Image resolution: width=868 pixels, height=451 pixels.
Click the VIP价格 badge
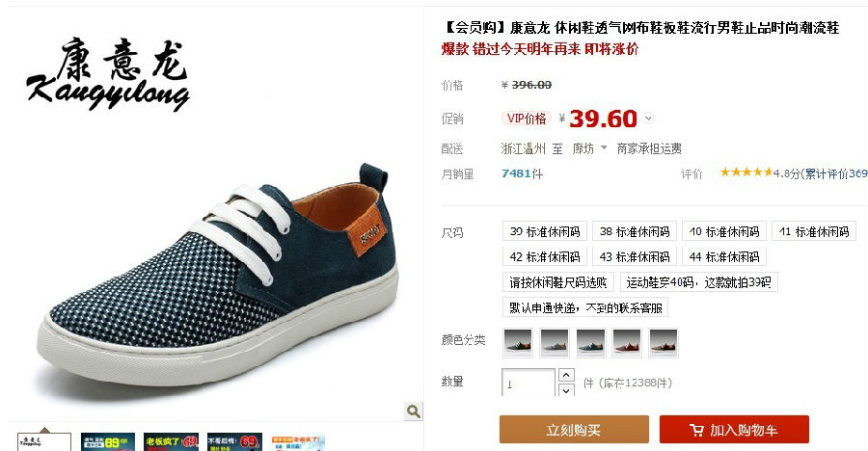526,119
